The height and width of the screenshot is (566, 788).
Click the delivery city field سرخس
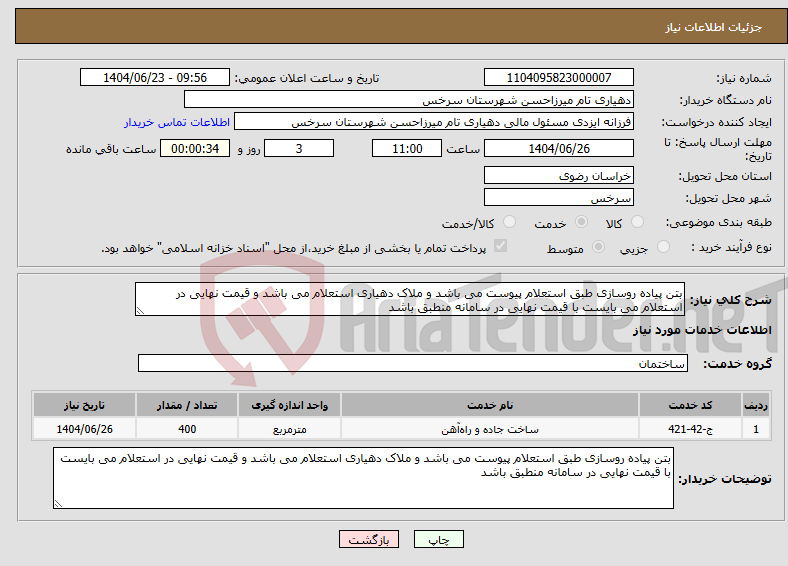558,197
